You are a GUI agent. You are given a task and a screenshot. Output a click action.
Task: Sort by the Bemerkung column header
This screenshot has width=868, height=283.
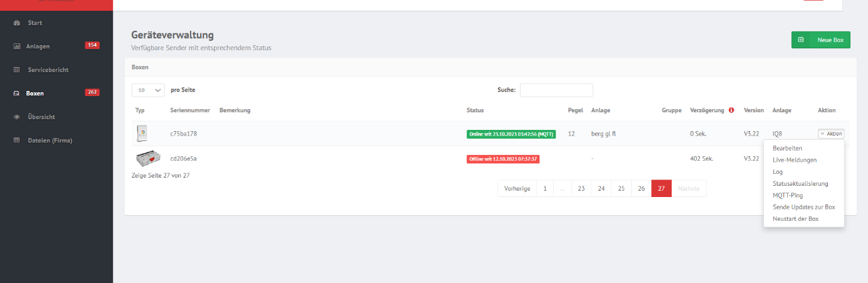pyautogui.click(x=235, y=110)
